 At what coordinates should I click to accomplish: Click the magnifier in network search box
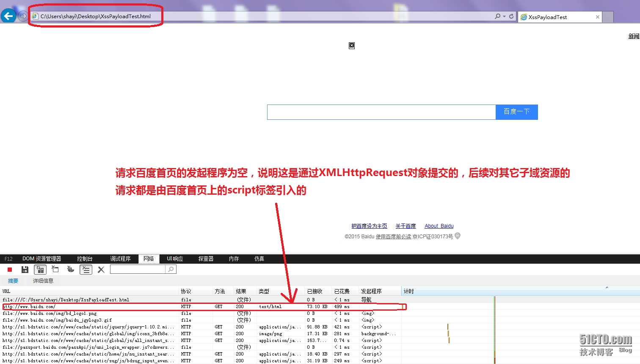(171, 269)
